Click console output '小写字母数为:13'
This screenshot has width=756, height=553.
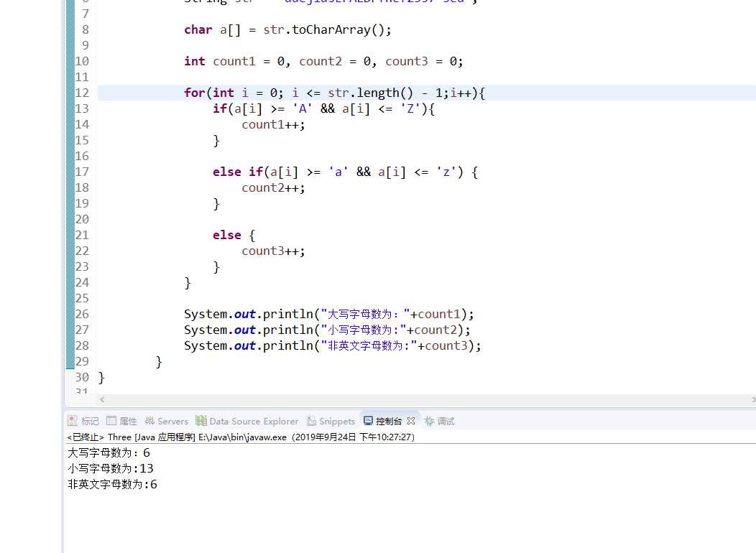pos(111,469)
